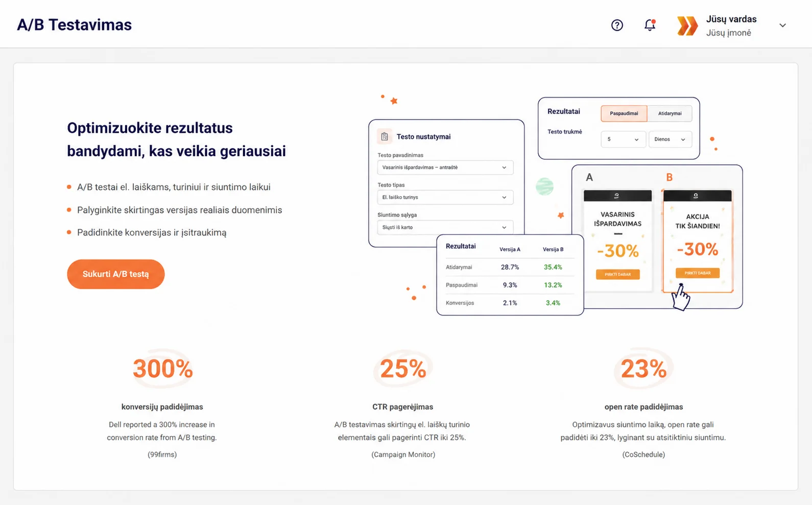Image resolution: width=812 pixels, height=505 pixels.
Task: Click the orange B version label
Action: [x=669, y=177]
